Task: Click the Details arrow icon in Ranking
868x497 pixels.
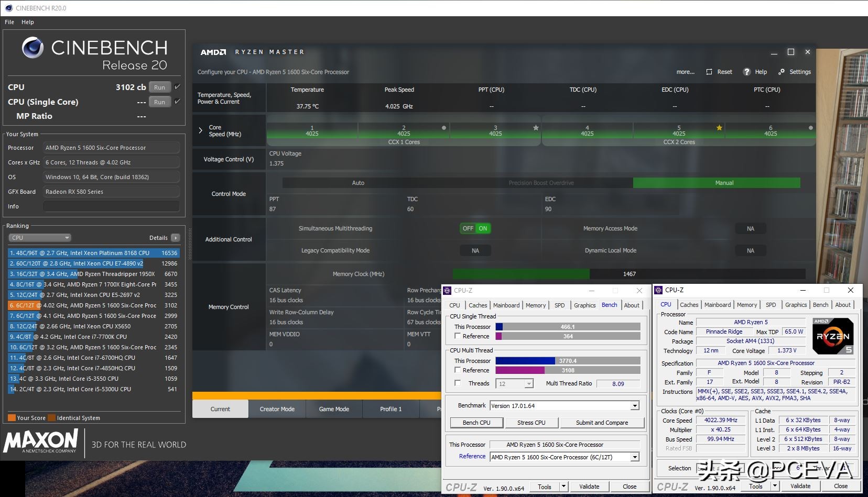Action: tap(176, 238)
